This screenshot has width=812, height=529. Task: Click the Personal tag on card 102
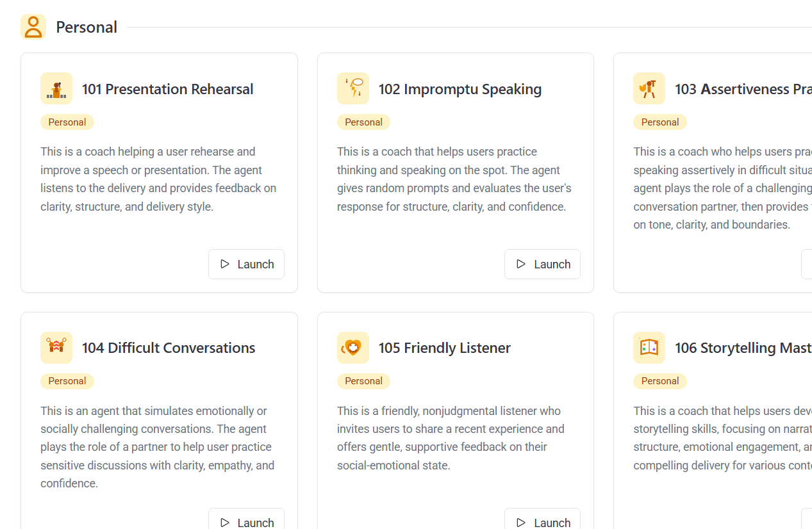[x=363, y=122]
